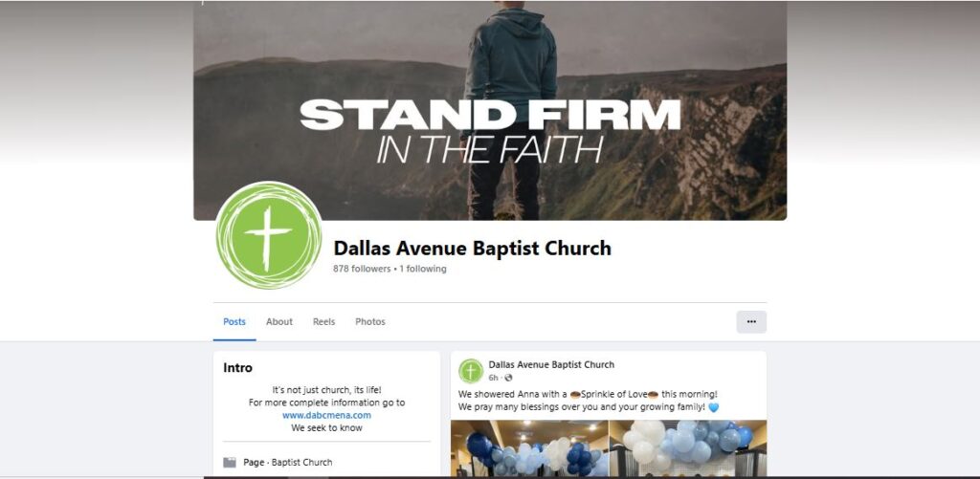This screenshot has width=980, height=479.
Task: Open the Stand Firm cover photo
Action: [490, 111]
